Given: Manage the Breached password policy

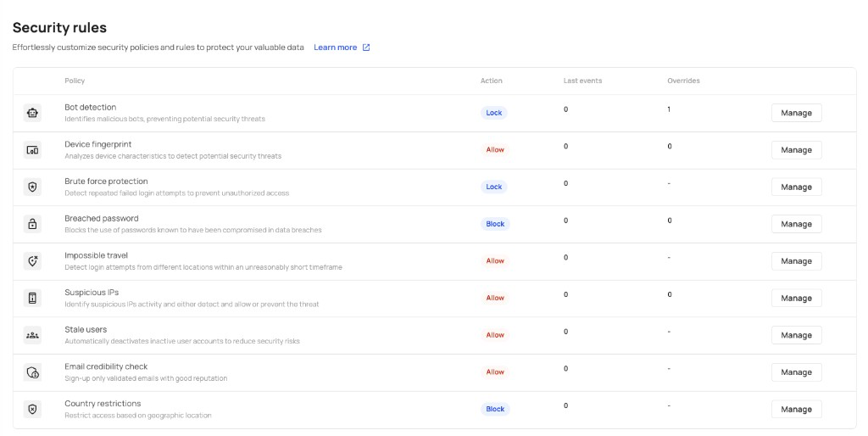Looking at the screenshot, I should (796, 225).
